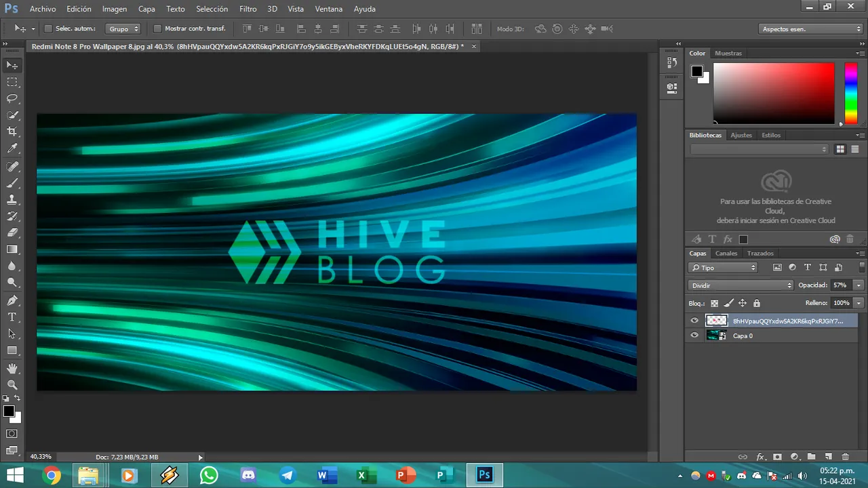Select the Dodge tool

(x=12, y=283)
